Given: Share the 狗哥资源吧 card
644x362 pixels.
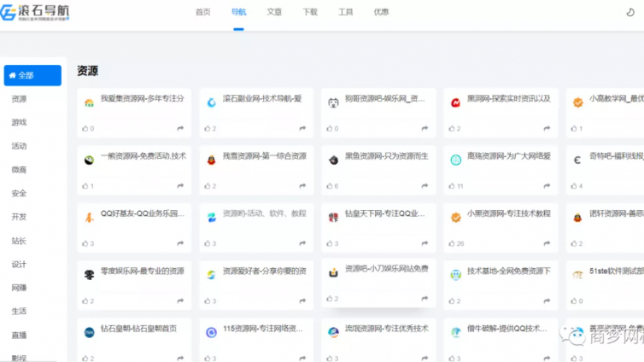Looking at the screenshot, I should (x=424, y=128).
